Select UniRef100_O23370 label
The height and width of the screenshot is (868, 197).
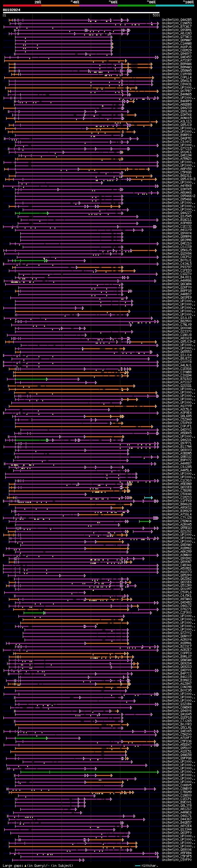pos(177,332)
